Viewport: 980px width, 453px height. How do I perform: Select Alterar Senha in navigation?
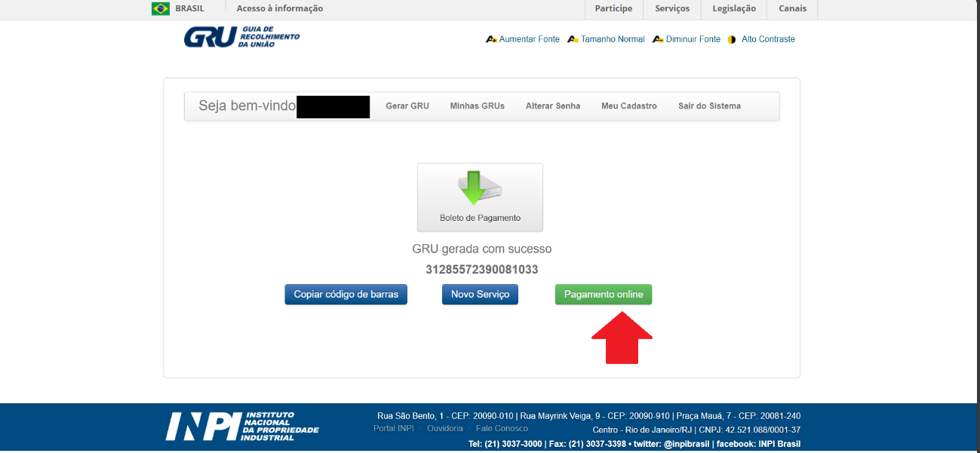tap(553, 106)
